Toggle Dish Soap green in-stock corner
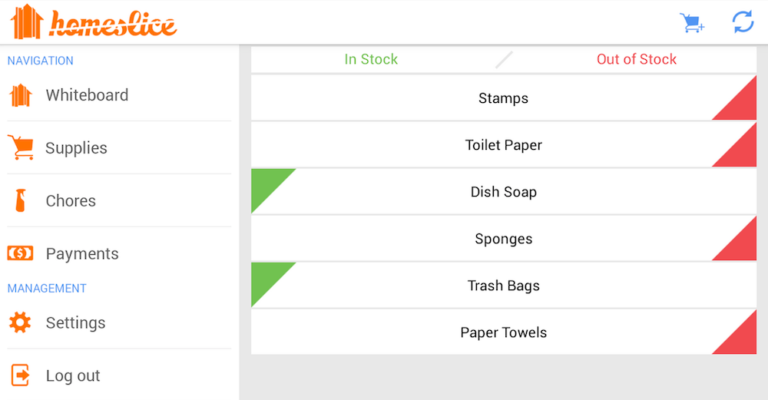 (265, 183)
